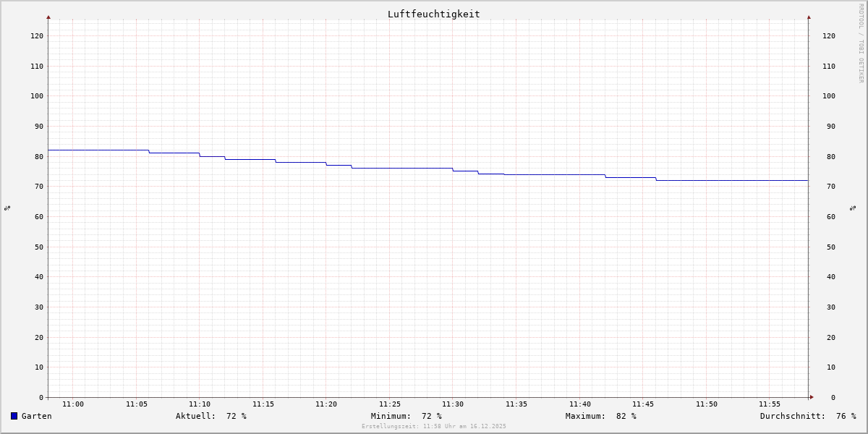Click the 11:55 time axis label
Image resolution: width=868 pixels, height=434 pixels.
point(770,404)
